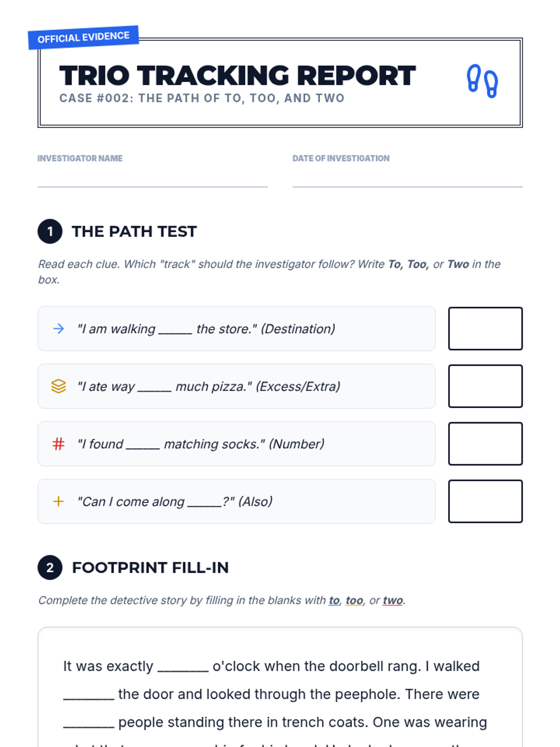Click answer box for come along clue
Screen dimensions: 560x747
tap(485, 501)
